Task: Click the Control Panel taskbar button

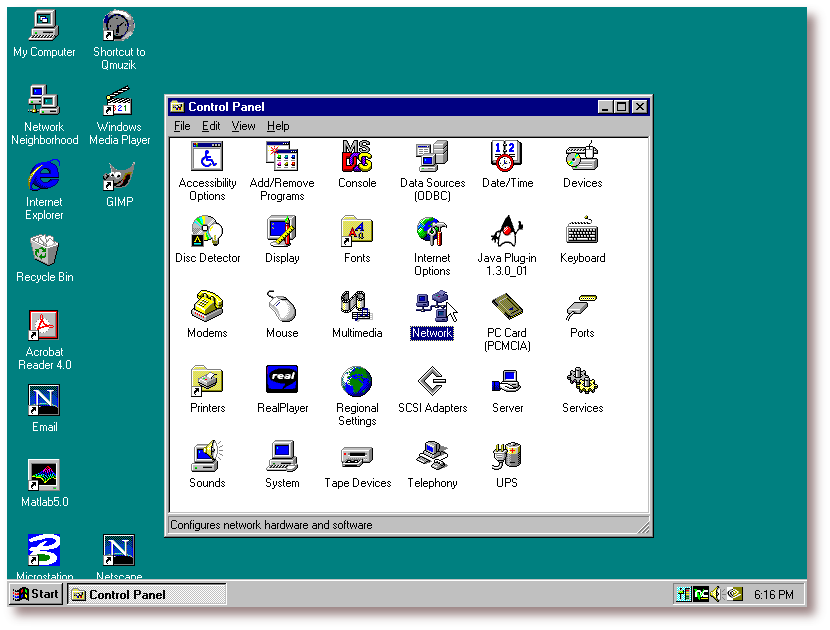Action: click(146, 594)
